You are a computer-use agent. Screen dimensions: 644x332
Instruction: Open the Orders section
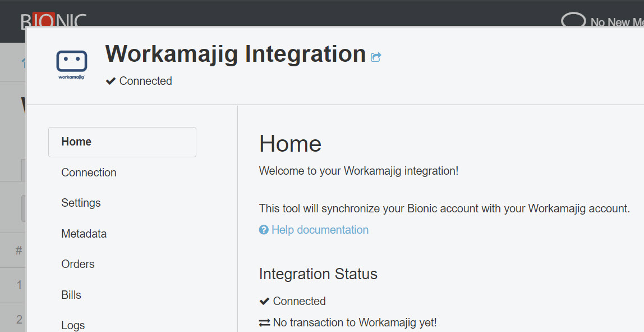tap(78, 264)
